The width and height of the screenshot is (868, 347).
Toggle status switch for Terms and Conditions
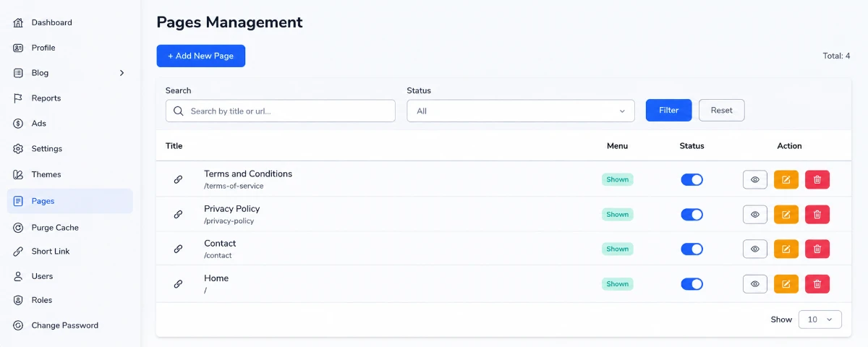coord(692,179)
